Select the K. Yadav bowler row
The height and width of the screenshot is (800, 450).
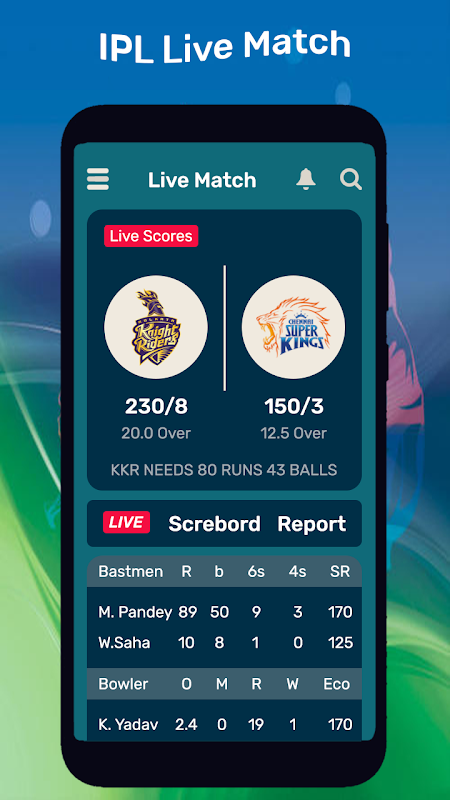pyautogui.click(x=224, y=724)
